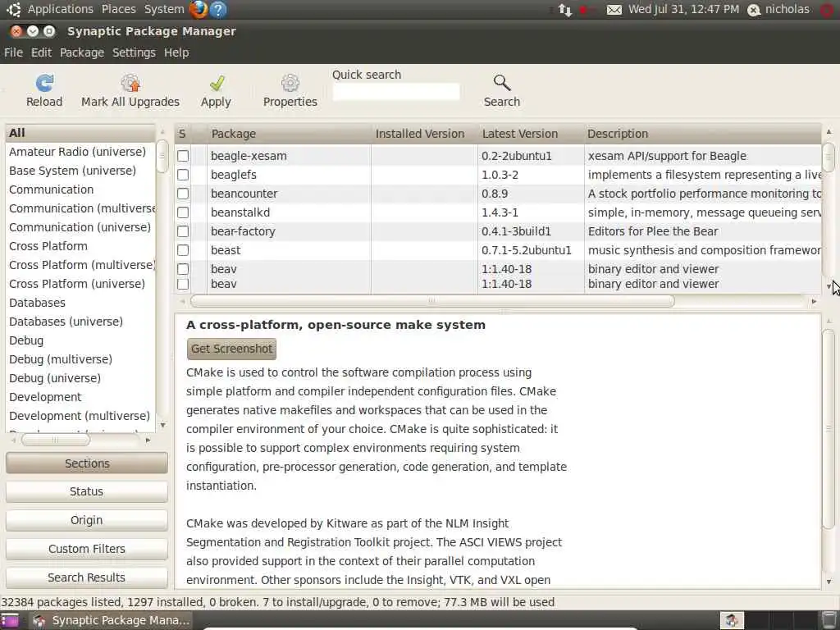840x630 pixels.
Task: Open the Package menu
Action: 82,52
